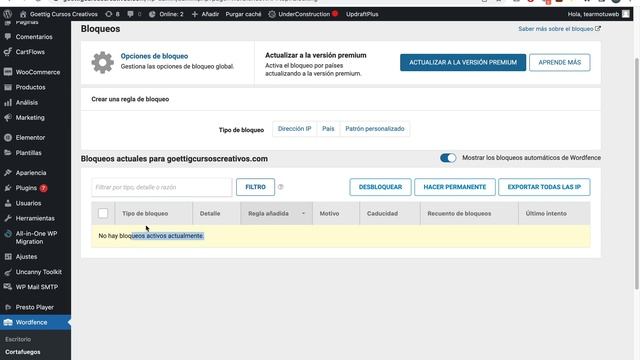This screenshot has width=640, height=360.
Task: Click the Plugins plug icon
Action: click(x=8, y=188)
